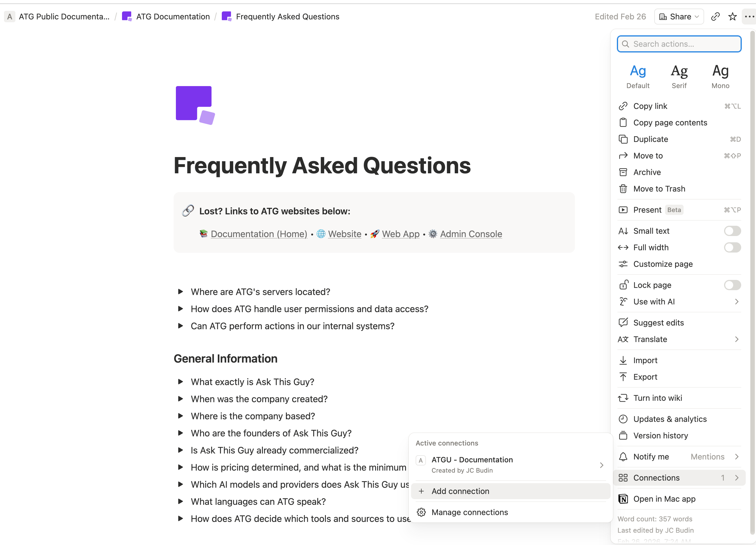The image size is (756, 545).
Task: Focus the Search actions field
Action: click(679, 44)
